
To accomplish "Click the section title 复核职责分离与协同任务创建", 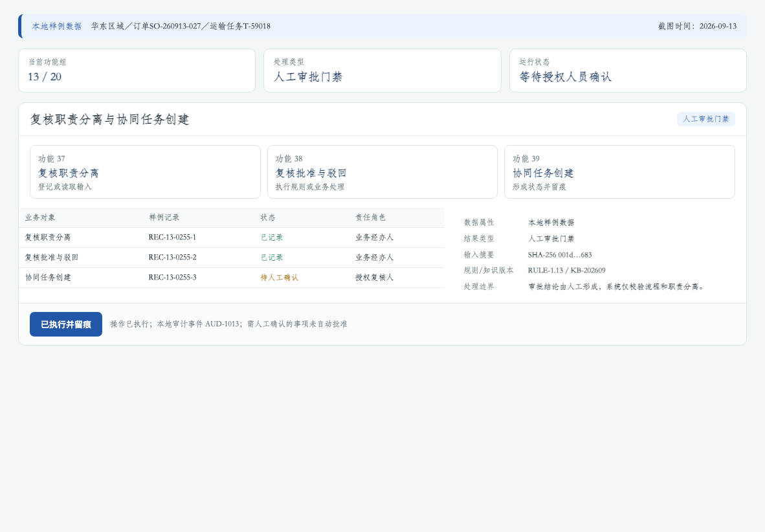I will pyautogui.click(x=109, y=119).
